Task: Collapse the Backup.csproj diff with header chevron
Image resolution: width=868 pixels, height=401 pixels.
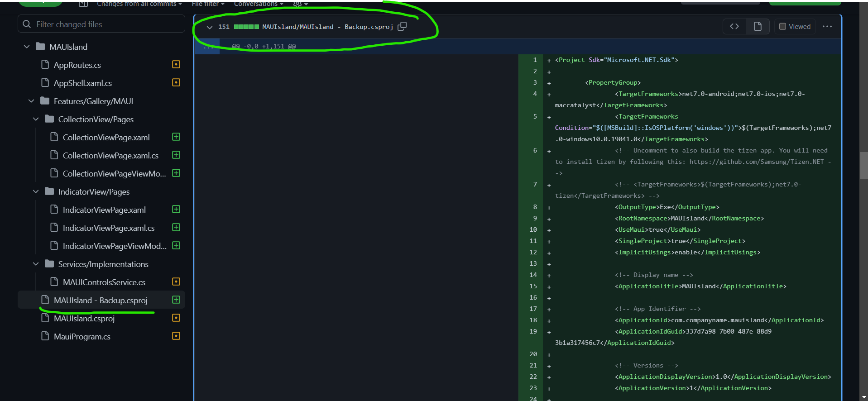Action: [x=210, y=27]
